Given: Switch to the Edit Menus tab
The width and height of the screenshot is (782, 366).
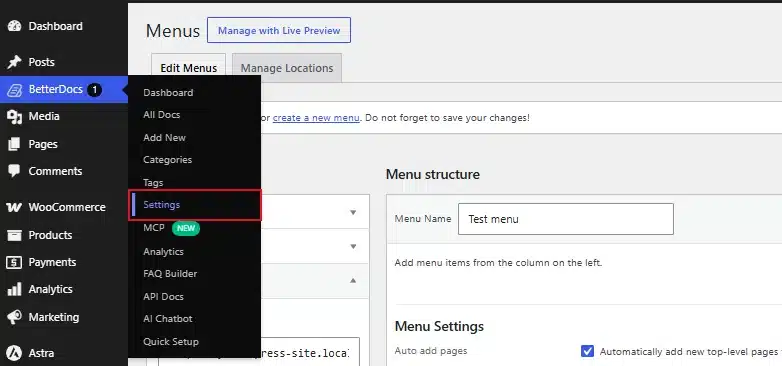Looking at the screenshot, I should (x=189, y=68).
